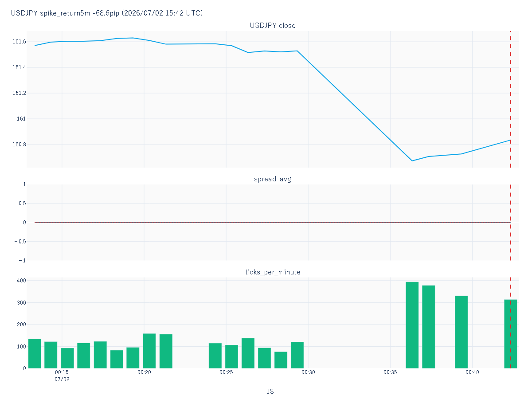Click the red dashed marker in the close chart
Viewport: 532px width, 399px height.
[x=511, y=99]
